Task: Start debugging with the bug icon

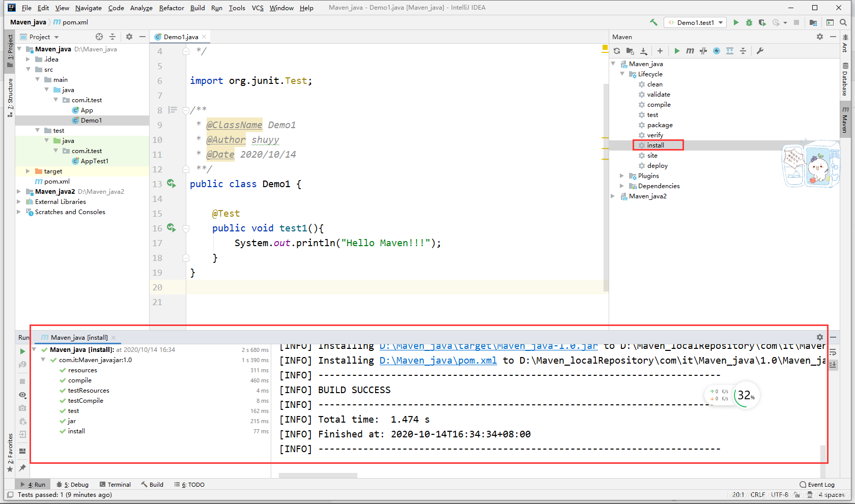Action: coord(749,22)
